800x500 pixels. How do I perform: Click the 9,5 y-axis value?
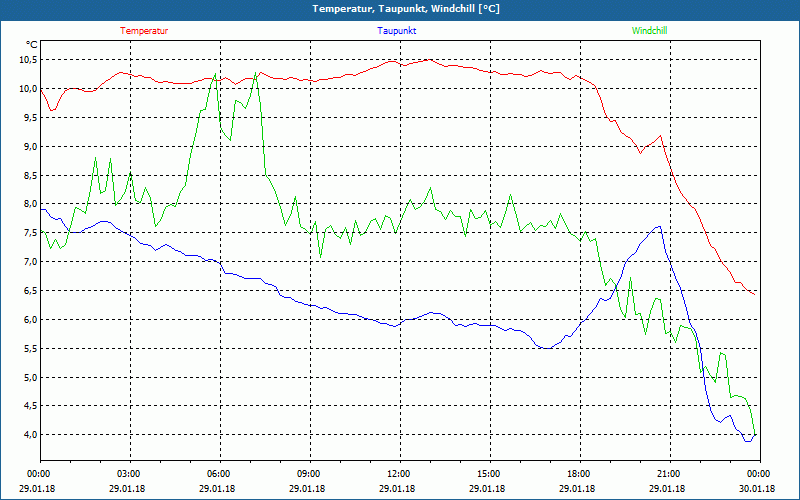(31, 118)
